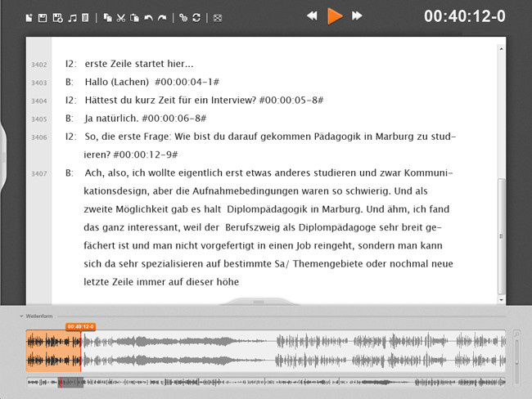Click the left side panel pull tab
Viewport: 532px width, 399px height.
[x=3, y=157]
